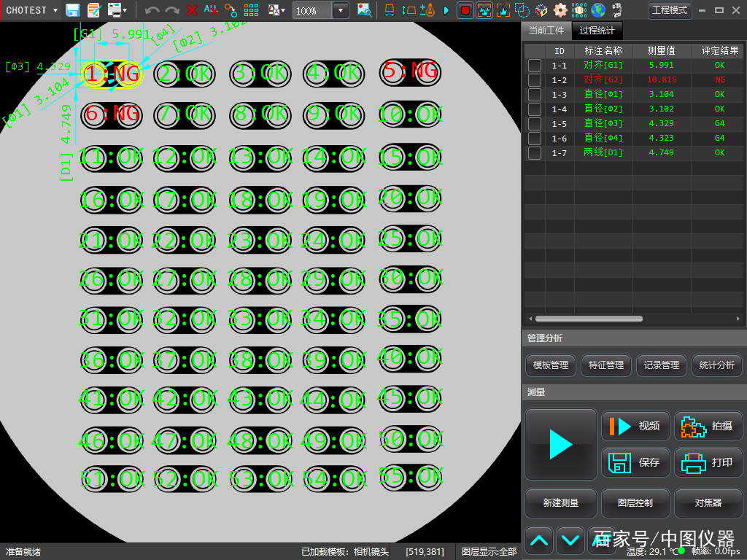
Task: Select the red 对齐[G2] NG entry
Action: click(603, 80)
